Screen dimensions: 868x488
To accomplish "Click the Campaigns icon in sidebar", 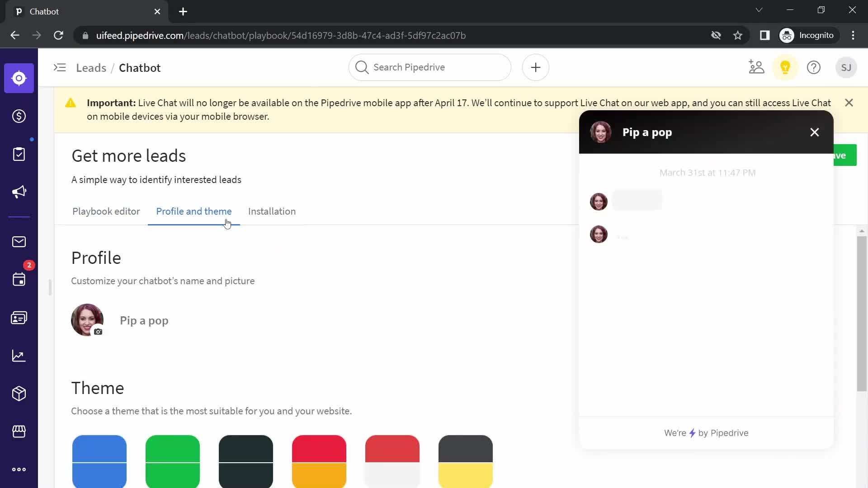I will (x=19, y=192).
